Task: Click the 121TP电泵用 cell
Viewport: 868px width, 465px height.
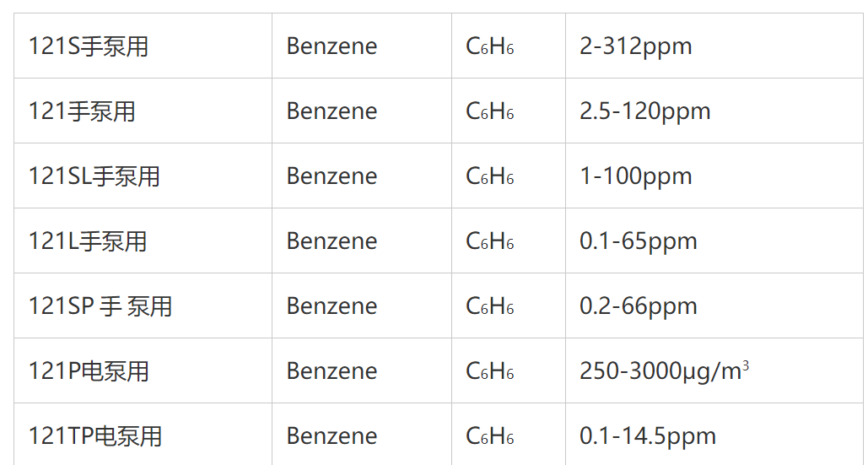Action: (95, 436)
